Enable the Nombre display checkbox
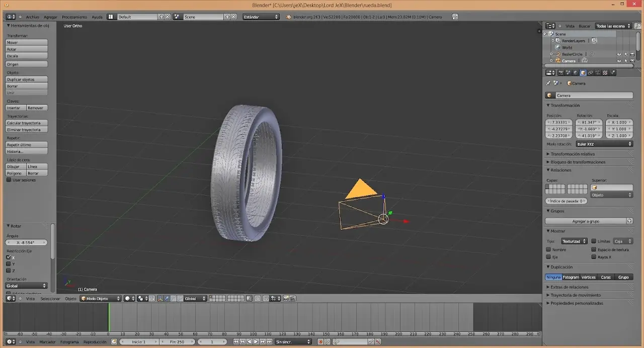Screen dimensions: 644x348 click(x=549, y=249)
